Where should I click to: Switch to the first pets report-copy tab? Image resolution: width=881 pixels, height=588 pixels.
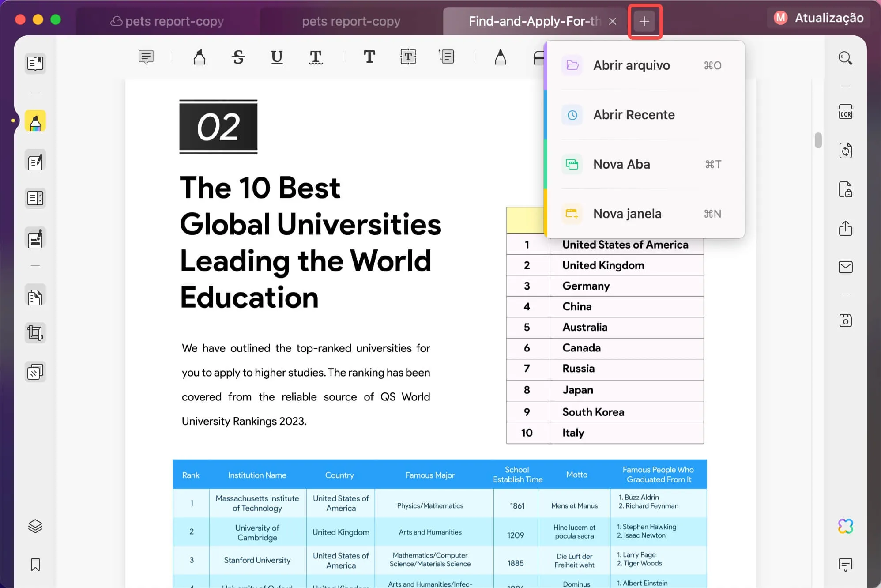(168, 21)
